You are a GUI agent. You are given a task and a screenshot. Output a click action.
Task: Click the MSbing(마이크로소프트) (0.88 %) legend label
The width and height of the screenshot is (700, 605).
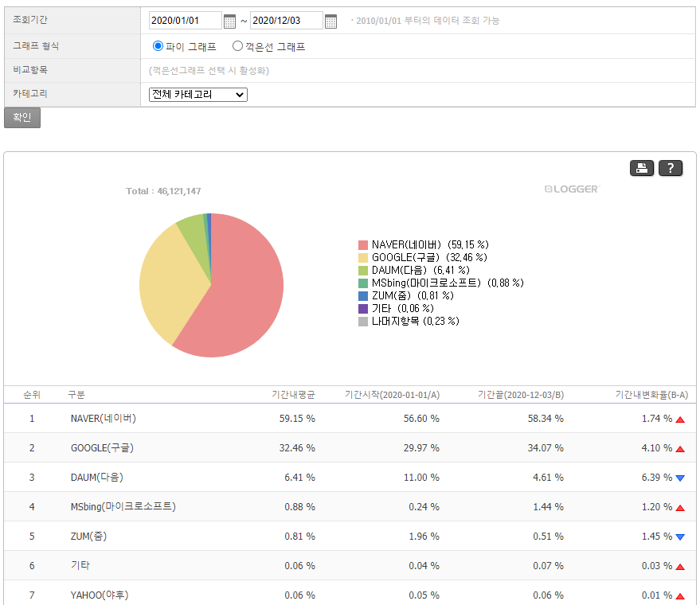448,283
